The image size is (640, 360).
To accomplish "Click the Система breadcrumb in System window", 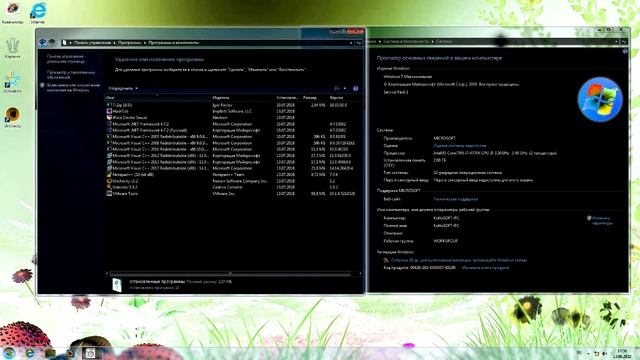I will [444, 42].
